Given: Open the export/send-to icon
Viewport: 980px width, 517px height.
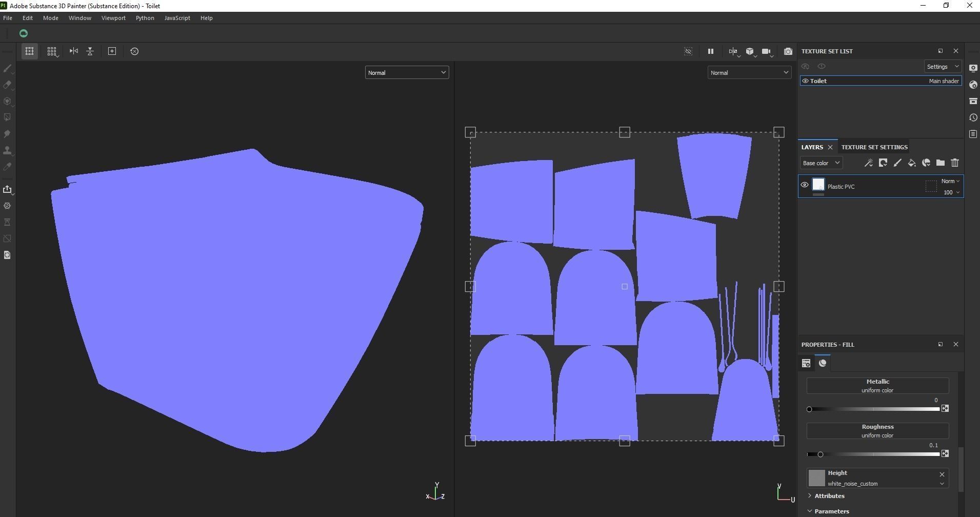Looking at the screenshot, I should (x=7, y=189).
